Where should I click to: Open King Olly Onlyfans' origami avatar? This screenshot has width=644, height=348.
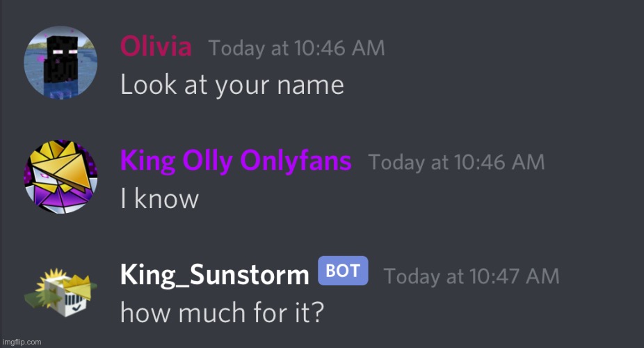pos(61,177)
